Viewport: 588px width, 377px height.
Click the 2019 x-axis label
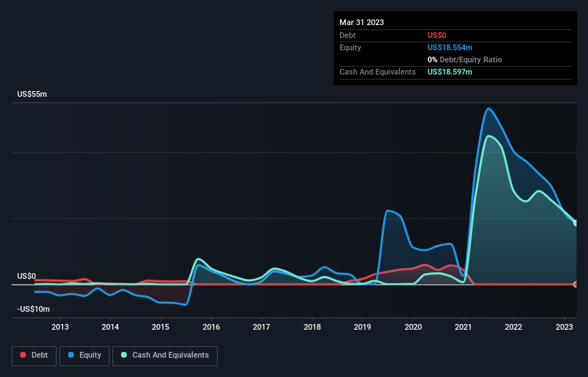click(x=362, y=327)
